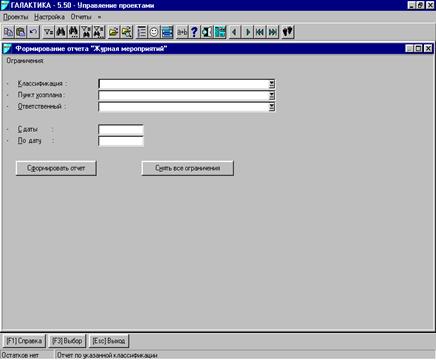Click Снять все ограничения button

[x=188, y=168]
